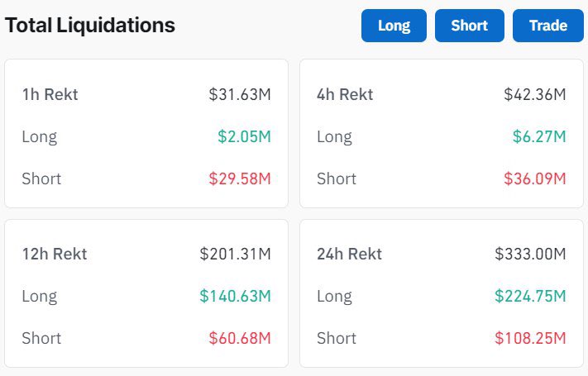Screen dimensions: 588x376
Task: Select the 12h Rekt label
Action: tap(55, 254)
